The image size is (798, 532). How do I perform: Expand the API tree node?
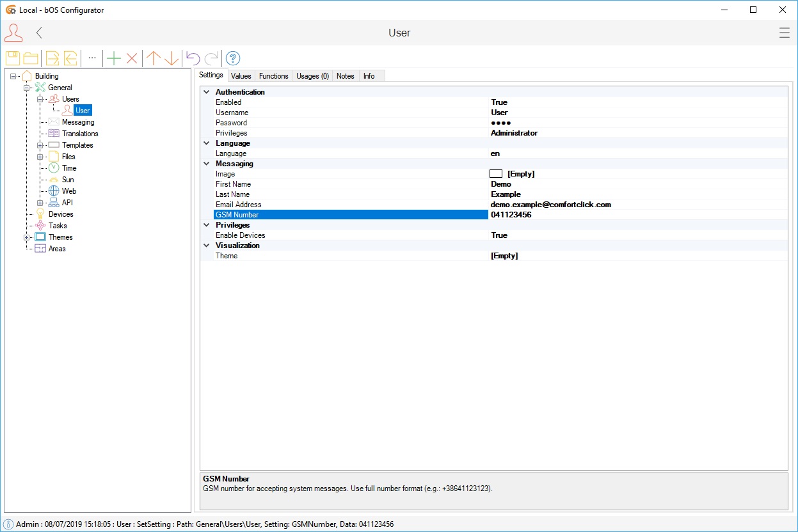click(x=40, y=203)
